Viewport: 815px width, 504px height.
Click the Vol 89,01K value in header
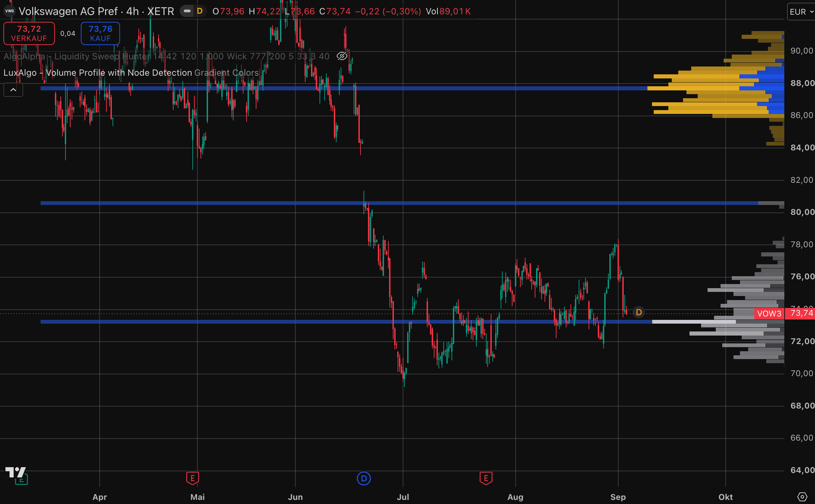point(448,11)
